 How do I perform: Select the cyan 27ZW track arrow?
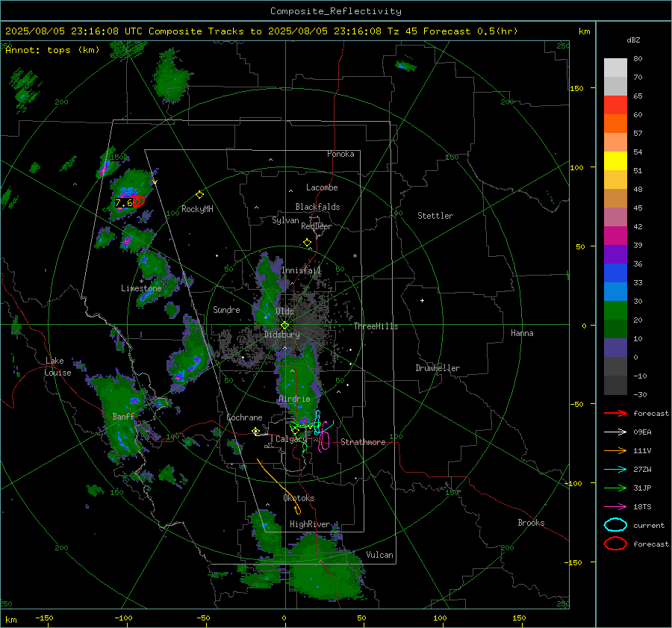click(x=615, y=470)
